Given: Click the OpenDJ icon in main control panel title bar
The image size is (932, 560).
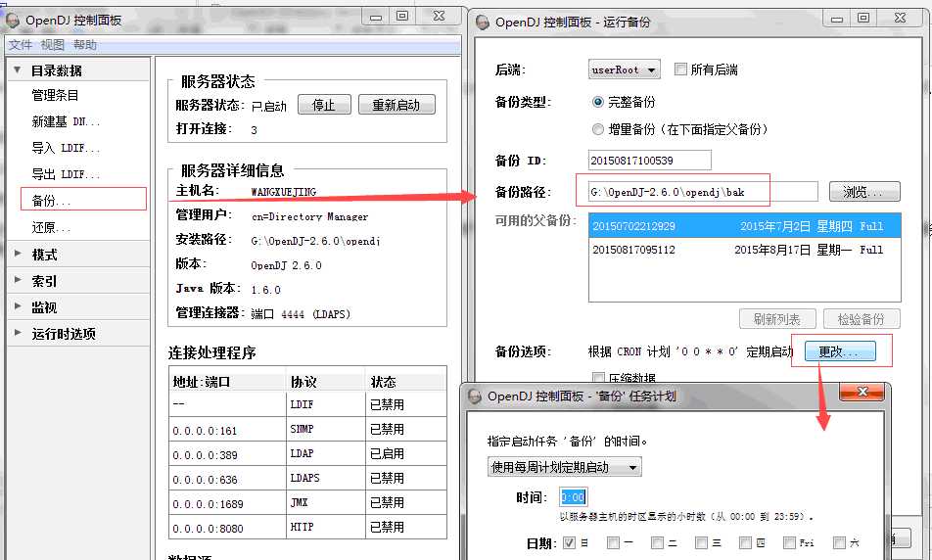Looking at the screenshot, I should [12, 21].
